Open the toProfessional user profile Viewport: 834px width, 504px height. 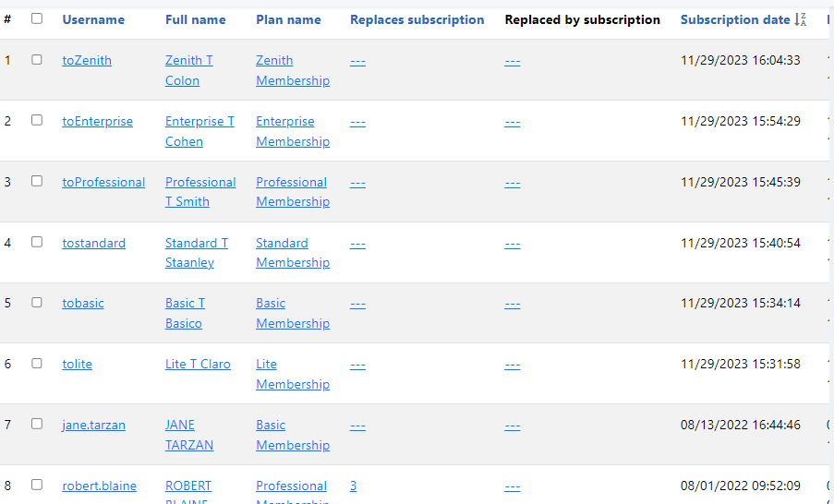(x=103, y=182)
